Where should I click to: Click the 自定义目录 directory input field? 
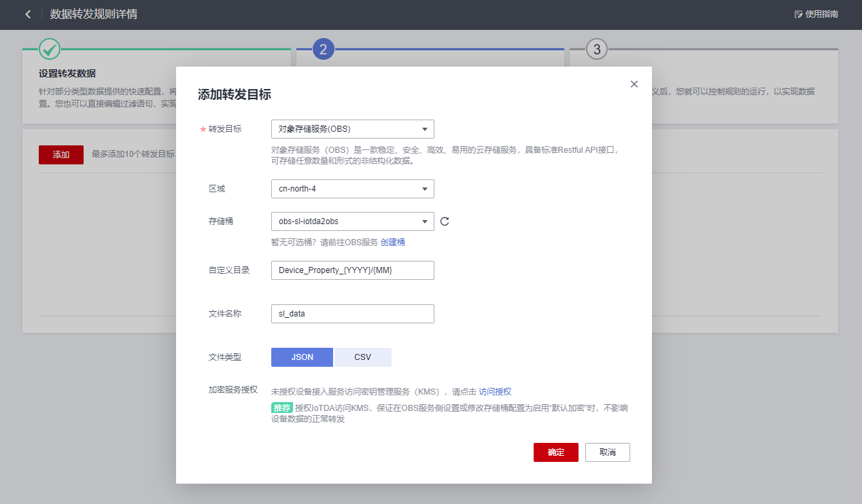[352, 270]
